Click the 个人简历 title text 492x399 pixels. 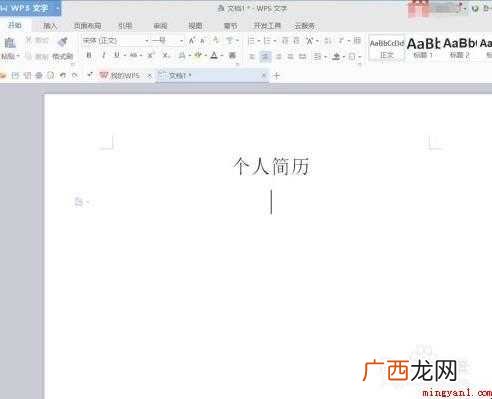(271, 166)
